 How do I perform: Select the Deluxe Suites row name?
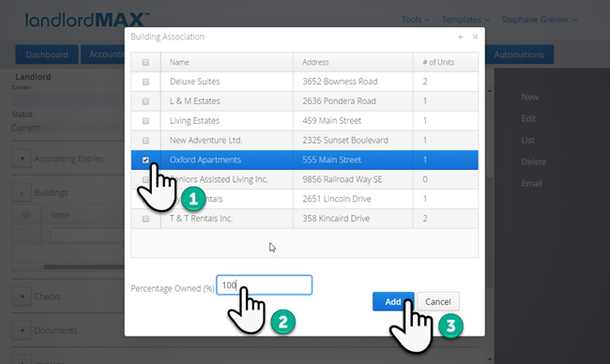[194, 82]
